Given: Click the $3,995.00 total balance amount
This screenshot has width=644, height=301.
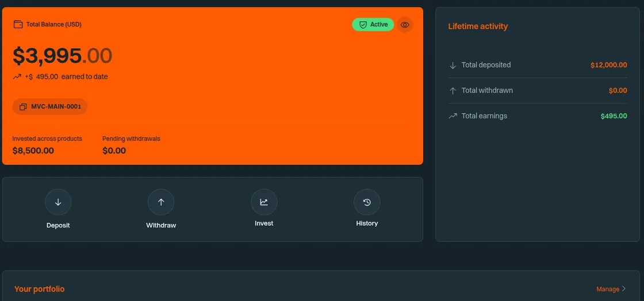Looking at the screenshot, I should pos(63,56).
